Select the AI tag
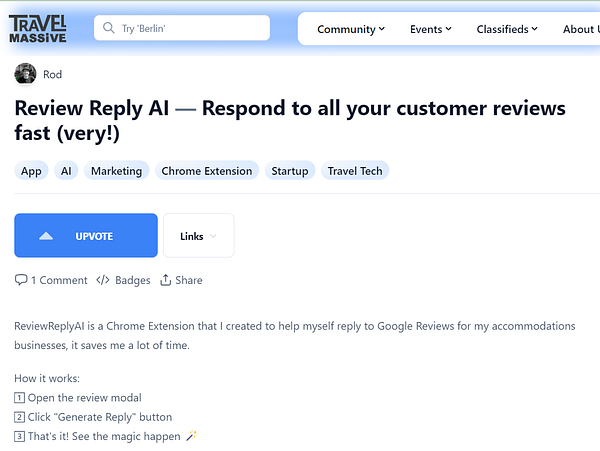 coord(66,171)
